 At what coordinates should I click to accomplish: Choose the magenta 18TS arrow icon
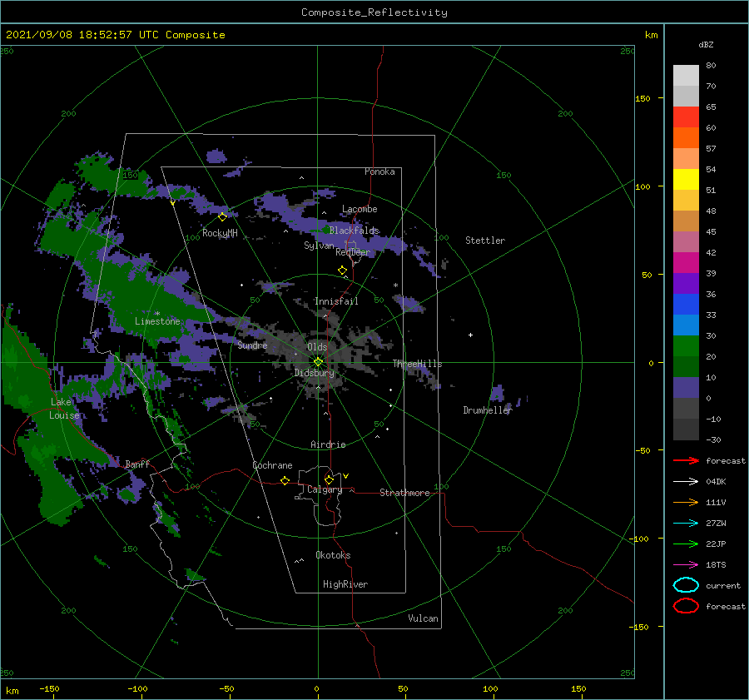tap(686, 564)
